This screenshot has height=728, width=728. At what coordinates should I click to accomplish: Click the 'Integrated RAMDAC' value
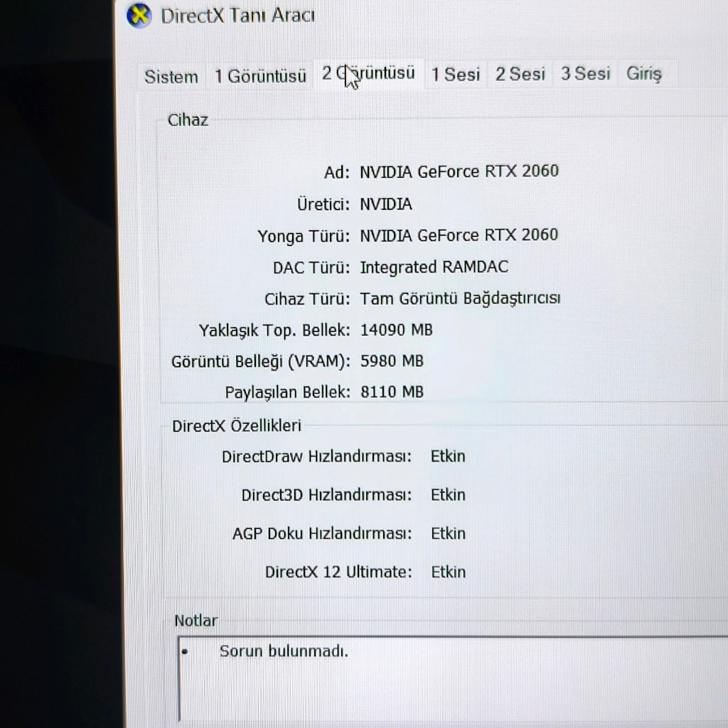coord(434,267)
